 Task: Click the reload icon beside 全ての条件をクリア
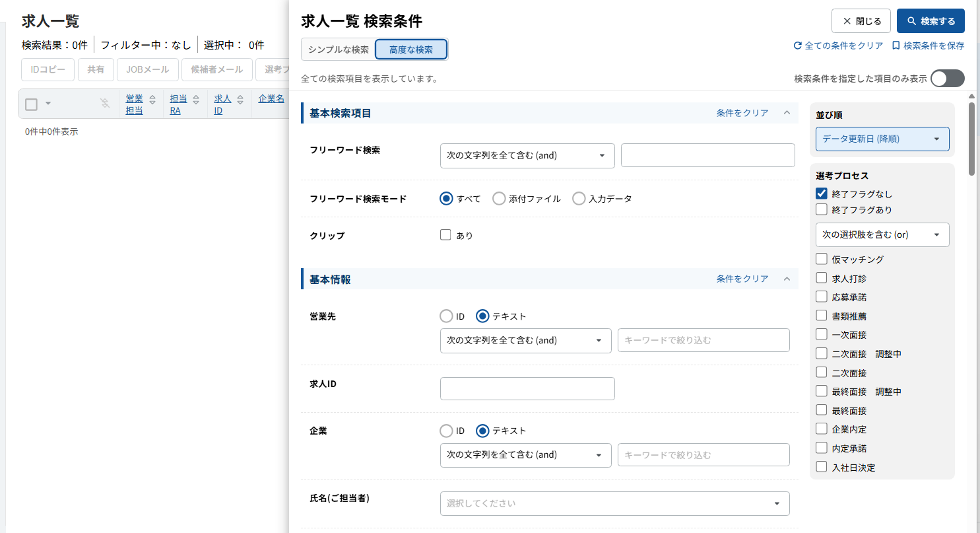pyautogui.click(x=797, y=46)
